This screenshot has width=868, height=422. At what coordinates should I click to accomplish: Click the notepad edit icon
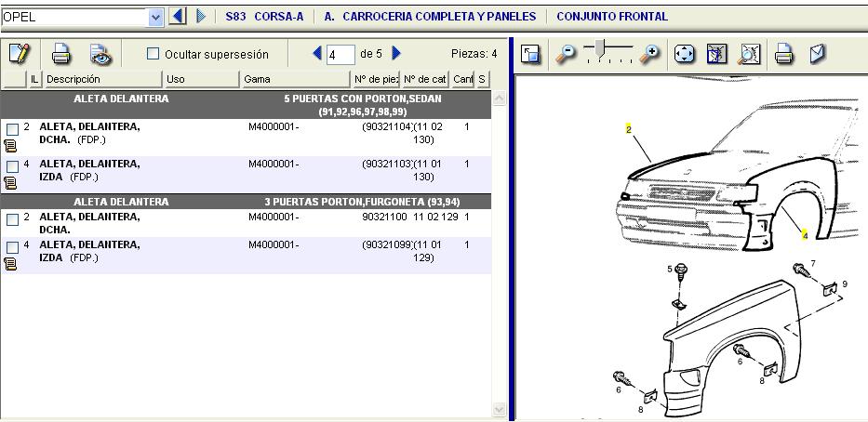coord(19,54)
